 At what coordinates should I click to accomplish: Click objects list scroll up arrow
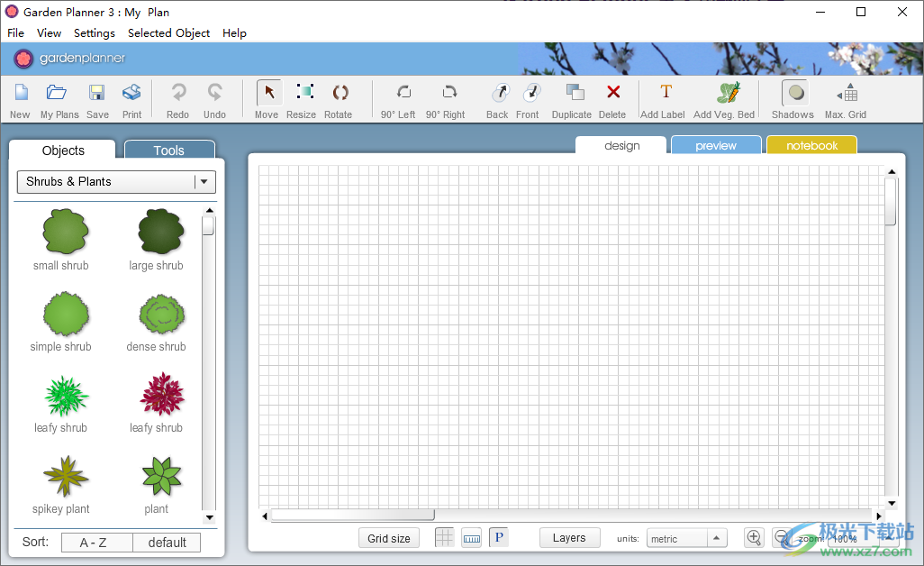pos(209,211)
